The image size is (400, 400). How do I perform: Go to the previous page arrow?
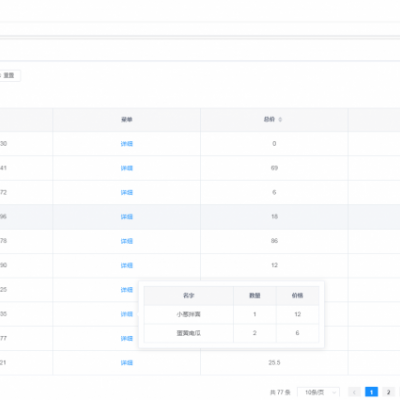pyautogui.click(x=354, y=392)
